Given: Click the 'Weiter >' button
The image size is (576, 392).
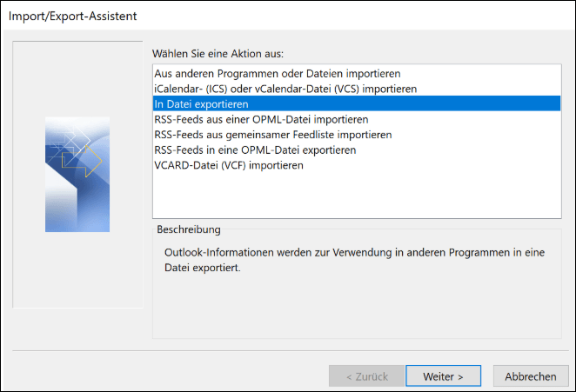Looking at the screenshot, I should coord(443,376).
